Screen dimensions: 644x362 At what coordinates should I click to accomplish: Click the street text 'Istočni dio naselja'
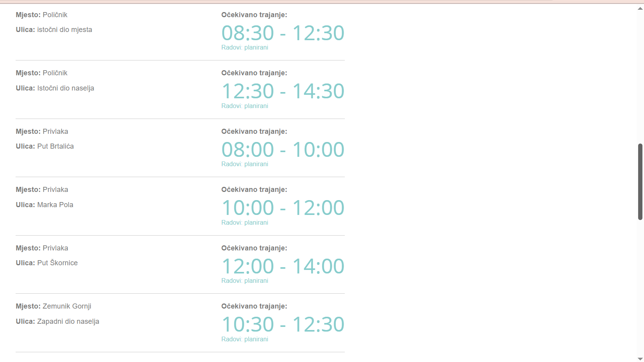(x=66, y=88)
